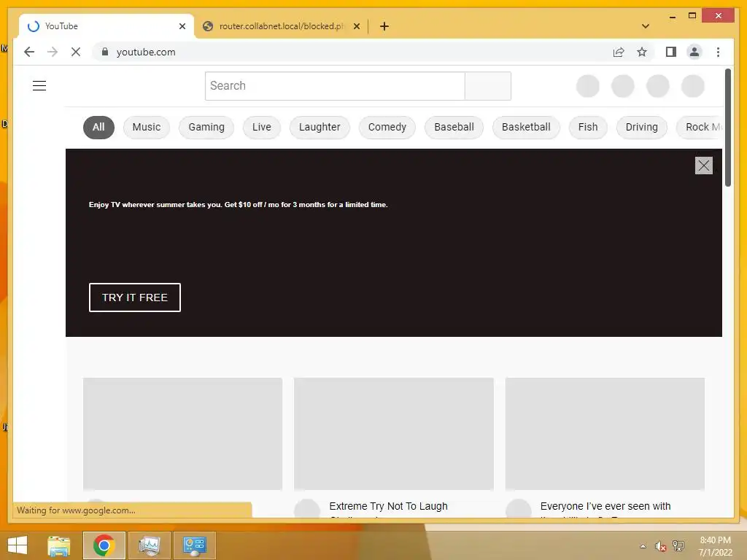Open the Chrome profile avatar

click(x=694, y=52)
